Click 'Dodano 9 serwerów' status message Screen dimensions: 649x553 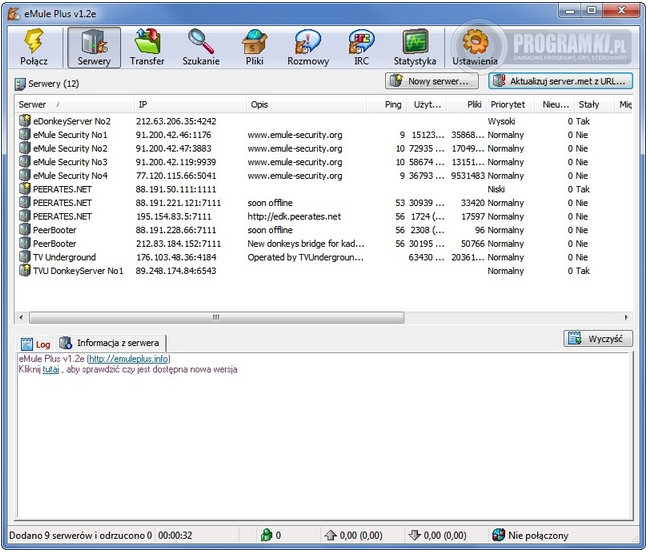80,535
